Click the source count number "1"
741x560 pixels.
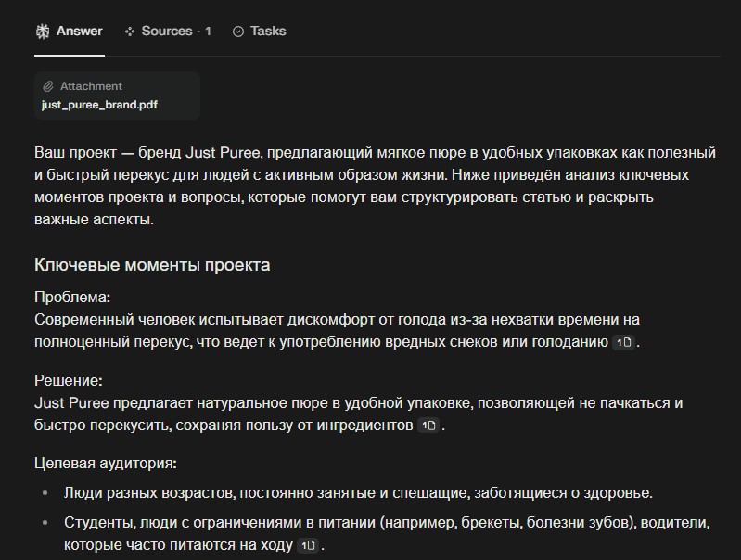pos(208,32)
